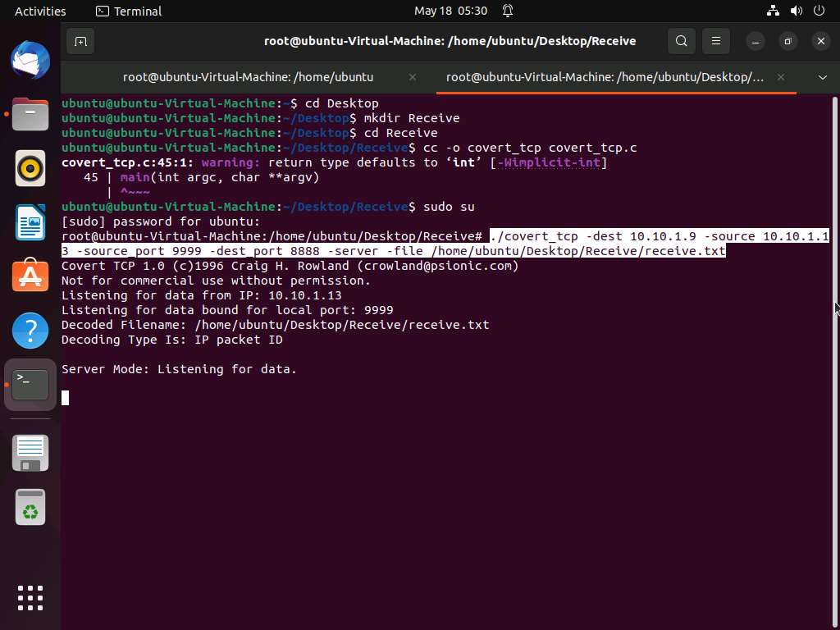The height and width of the screenshot is (630, 840).
Task: Close the /home/ubuntu terminal tab
Action: coord(413,77)
